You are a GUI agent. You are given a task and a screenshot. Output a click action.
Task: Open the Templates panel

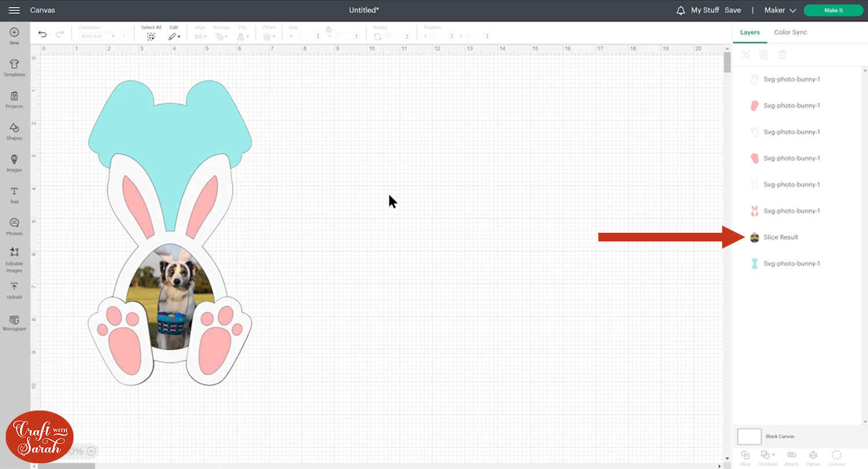14,67
